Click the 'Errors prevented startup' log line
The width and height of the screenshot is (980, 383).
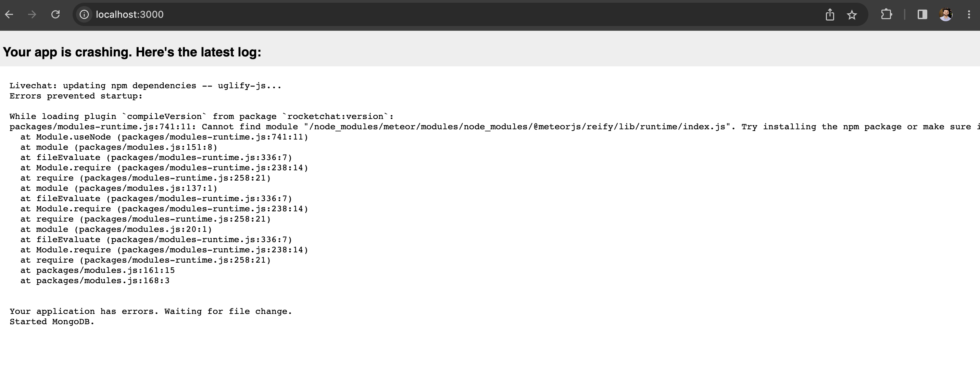(75, 96)
